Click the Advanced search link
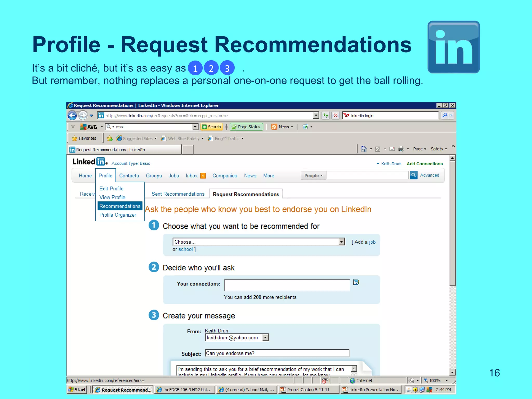532x399 pixels. click(x=430, y=175)
